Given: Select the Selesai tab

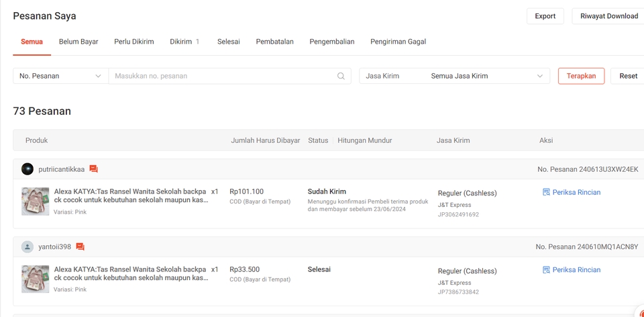Looking at the screenshot, I should tap(228, 42).
